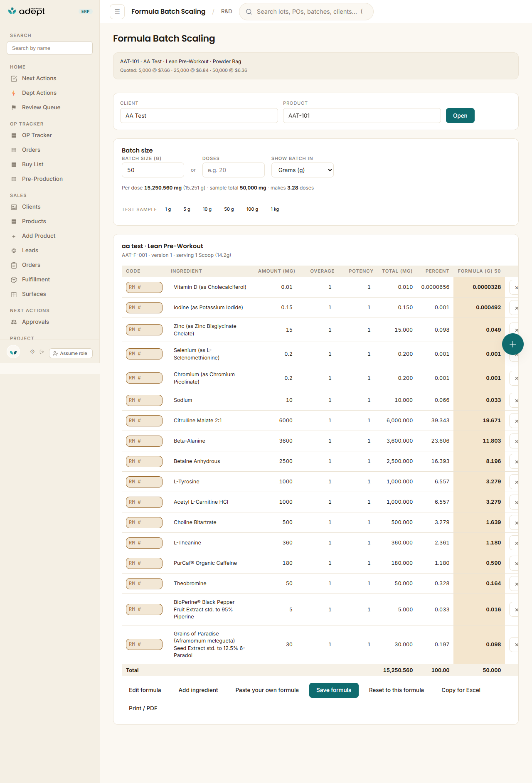Click the green Open button
This screenshot has height=783, width=532.
(460, 116)
